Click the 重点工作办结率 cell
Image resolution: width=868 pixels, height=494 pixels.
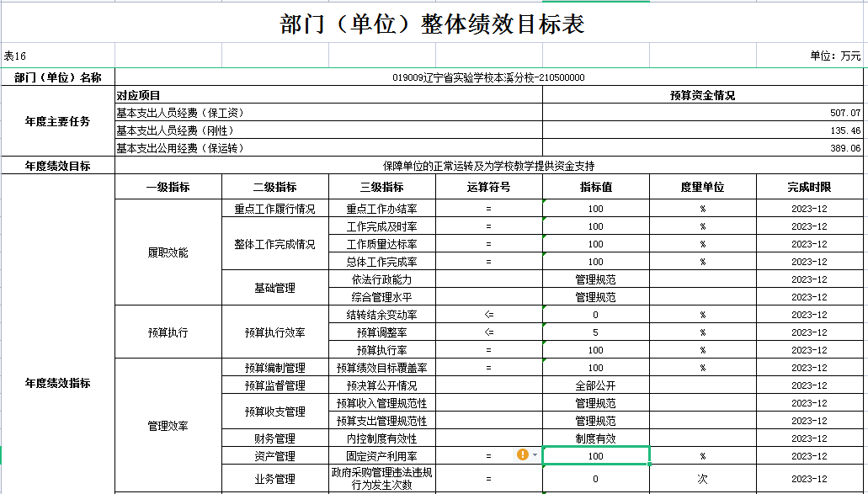(x=382, y=209)
